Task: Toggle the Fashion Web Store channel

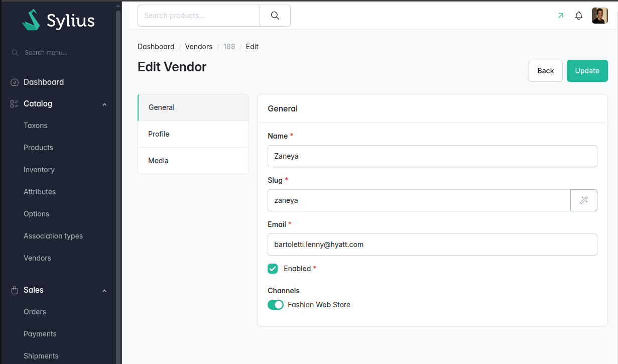Action: (x=276, y=305)
